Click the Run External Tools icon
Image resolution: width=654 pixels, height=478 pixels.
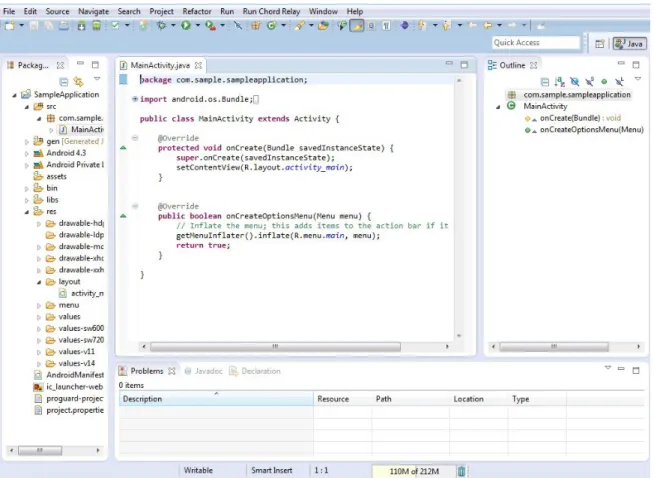(210, 26)
